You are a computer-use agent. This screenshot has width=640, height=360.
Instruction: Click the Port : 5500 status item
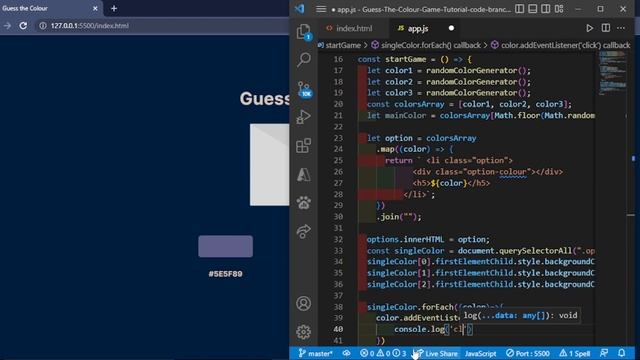pyautogui.click(x=528, y=353)
